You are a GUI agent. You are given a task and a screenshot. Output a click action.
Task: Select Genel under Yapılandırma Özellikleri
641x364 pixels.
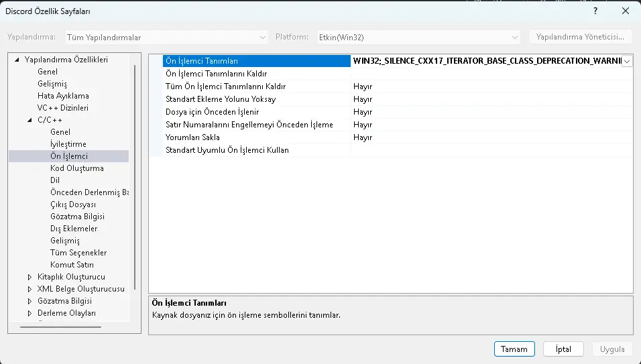[48, 72]
